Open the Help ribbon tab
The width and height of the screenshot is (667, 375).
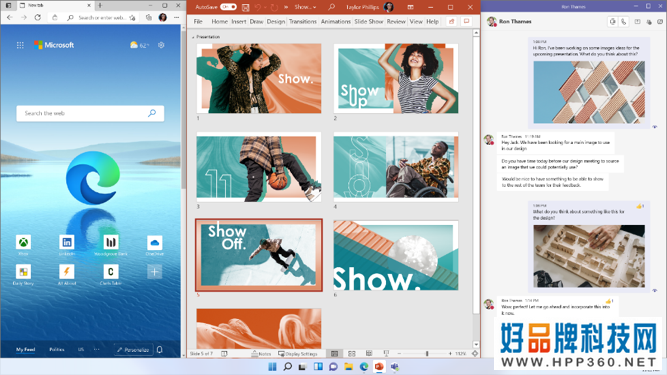click(x=432, y=21)
